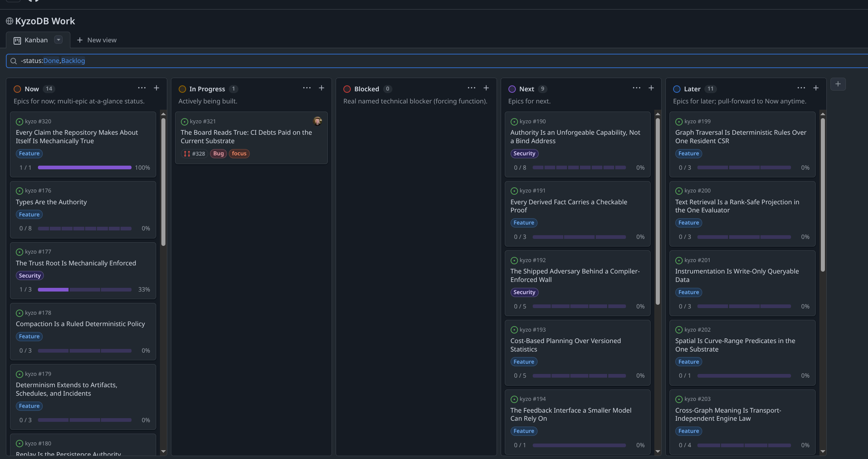This screenshot has height=459, width=868.
Task: Open Compaction Is a Ruled Deterministic Policy
Action: pyautogui.click(x=80, y=324)
